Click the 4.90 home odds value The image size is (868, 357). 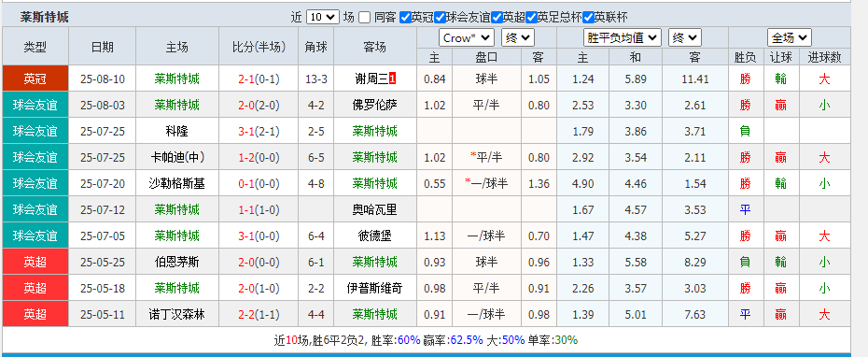point(583,183)
